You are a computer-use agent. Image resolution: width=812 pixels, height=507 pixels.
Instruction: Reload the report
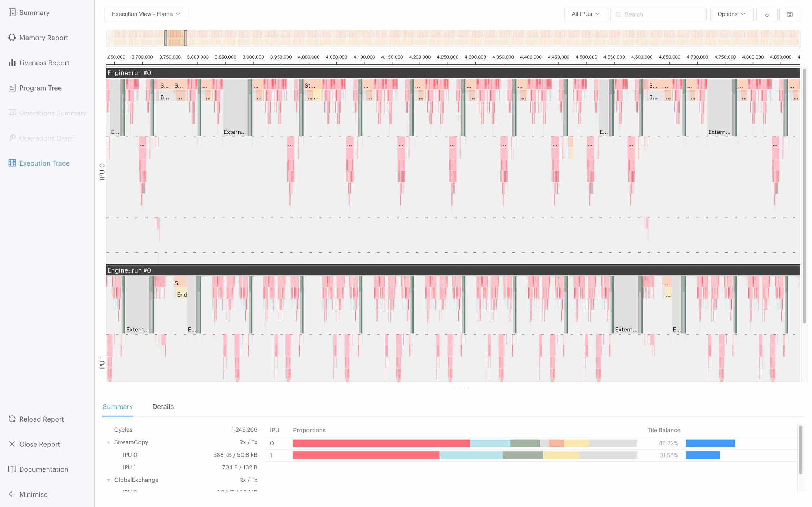click(x=42, y=419)
